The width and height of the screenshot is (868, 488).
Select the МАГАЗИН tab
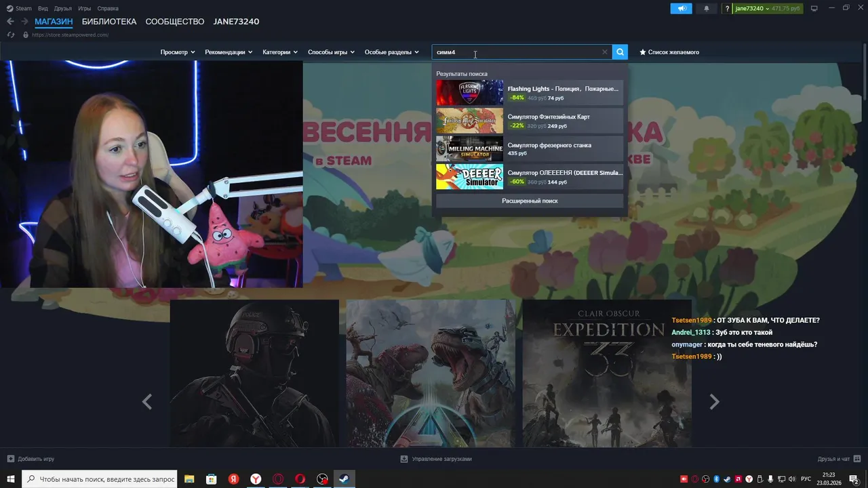pos(54,22)
